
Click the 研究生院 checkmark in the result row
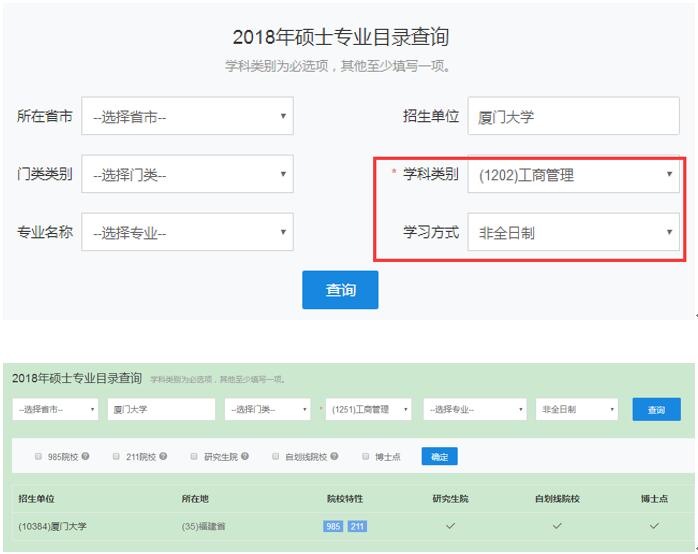tap(450, 525)
